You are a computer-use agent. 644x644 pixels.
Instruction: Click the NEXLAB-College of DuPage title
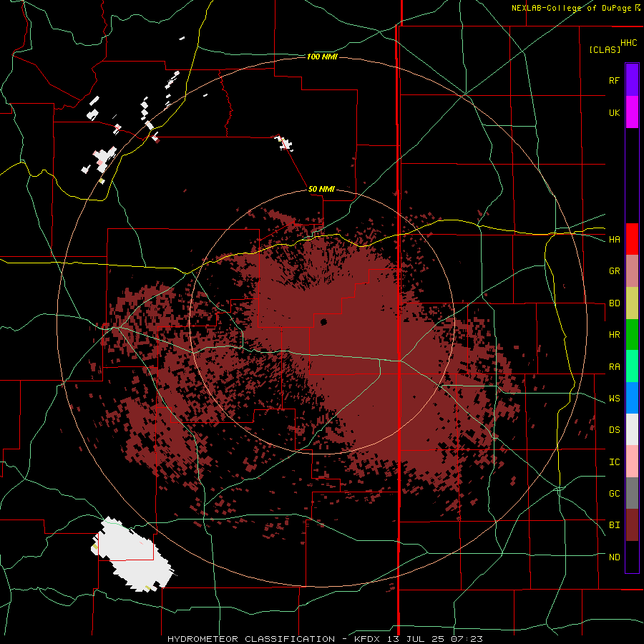click(x=571, y=8)
